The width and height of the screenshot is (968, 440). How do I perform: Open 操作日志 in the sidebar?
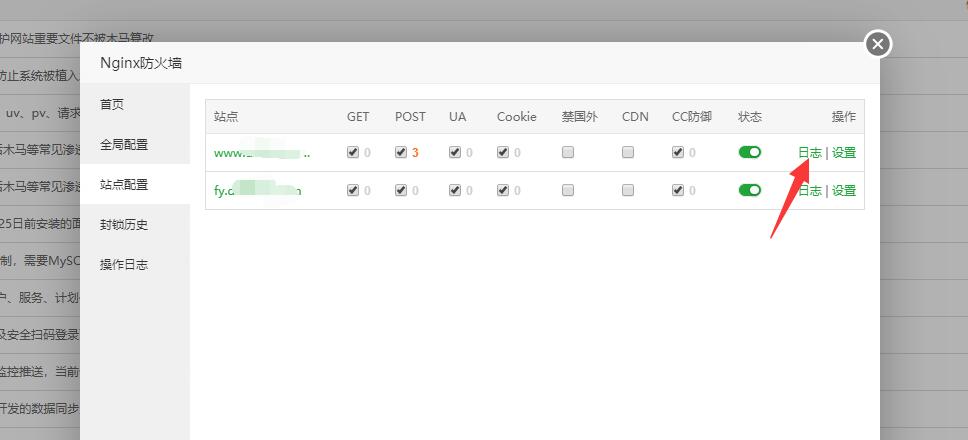click(x=124, y=265)
